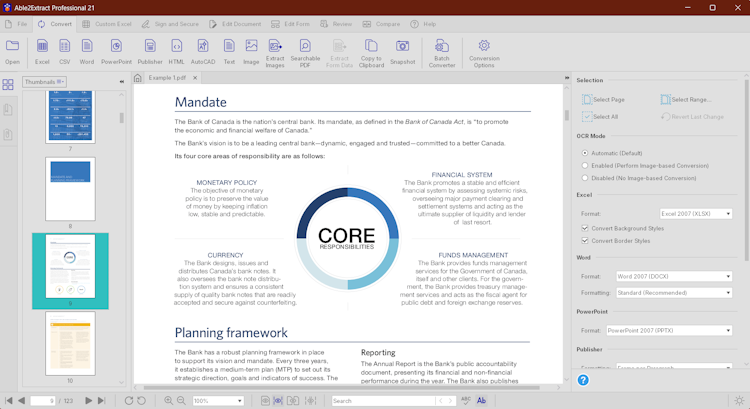Open Excel Format dropdown
Viewport: 750px width, 409px height.
pos(696,214)
